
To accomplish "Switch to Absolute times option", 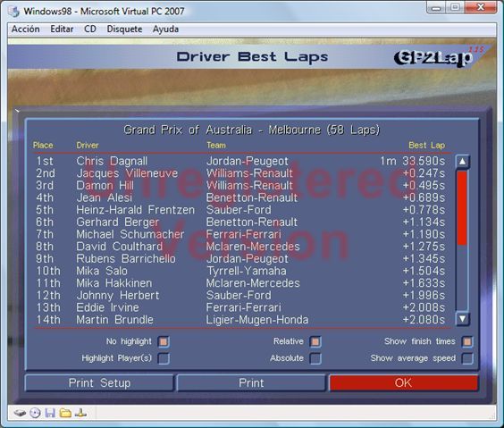I will 315,358.
